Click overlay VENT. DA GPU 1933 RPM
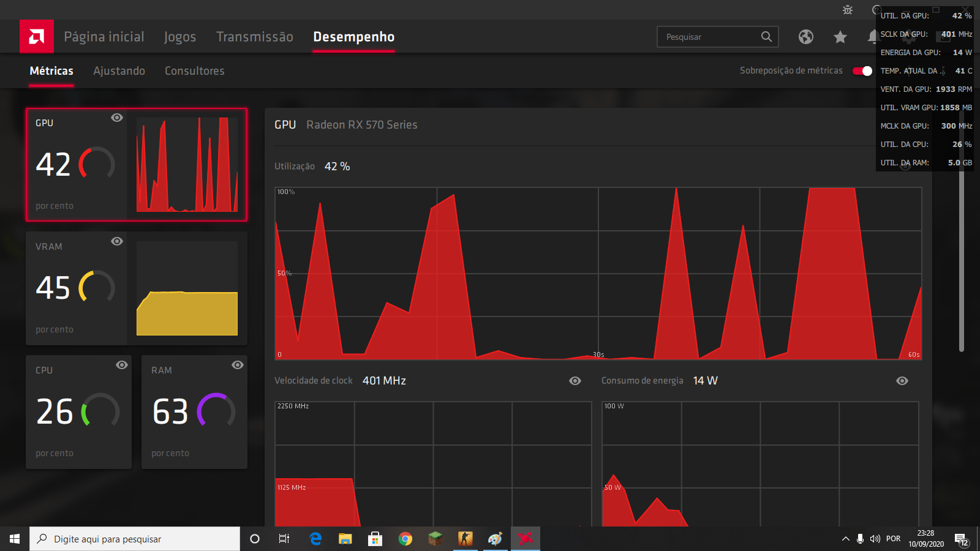The height and width of the screenshot is (551, 980). pyautogui.click(x=926, y=89)
